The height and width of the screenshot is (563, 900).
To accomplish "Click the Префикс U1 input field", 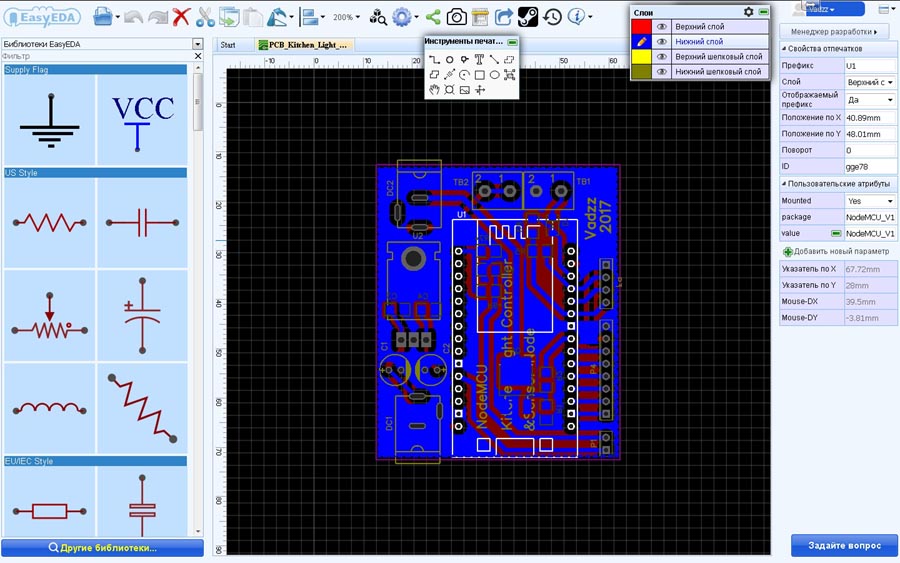I will (870, 66).
